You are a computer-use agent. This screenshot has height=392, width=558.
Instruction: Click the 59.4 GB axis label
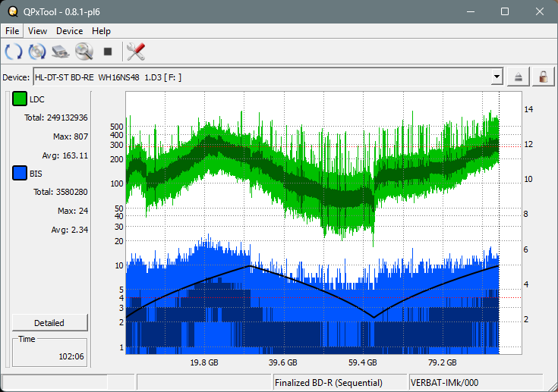coord(363,362)
